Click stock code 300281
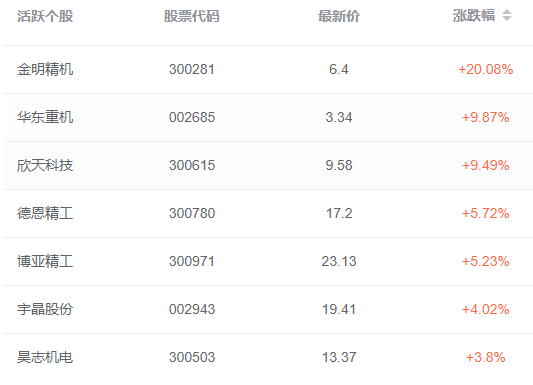This screenshot has width=533, height=385. (x=192, y=69)
